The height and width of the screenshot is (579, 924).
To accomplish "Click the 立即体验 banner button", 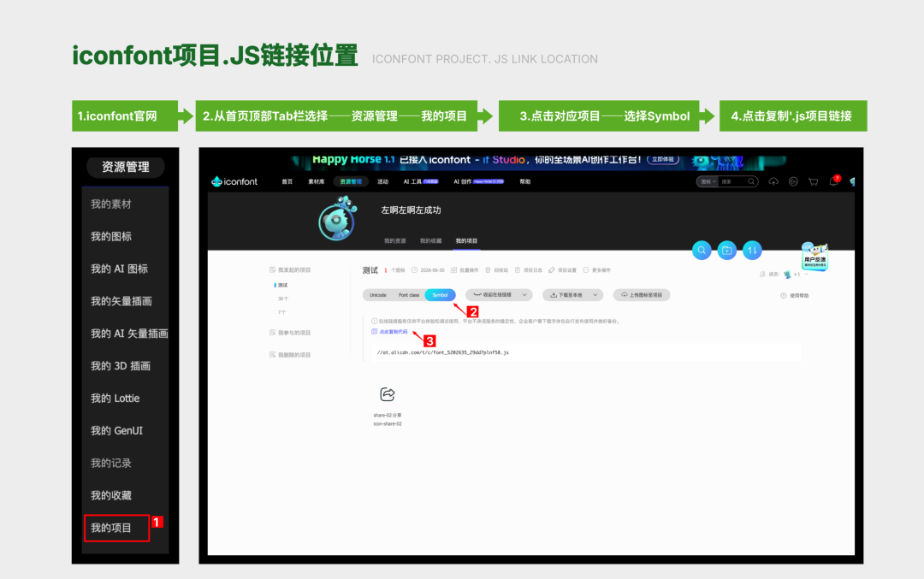I will 663,160.
